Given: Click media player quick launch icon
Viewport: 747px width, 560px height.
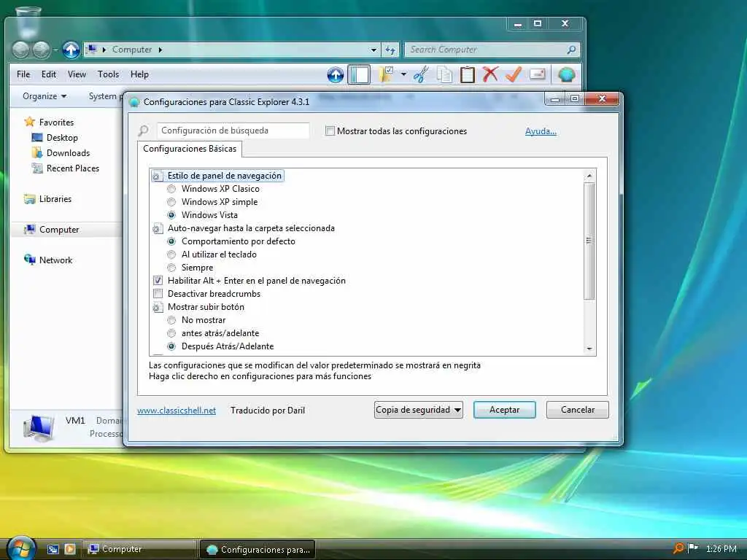Looking at the screenshot, I should tap(69, 549).
